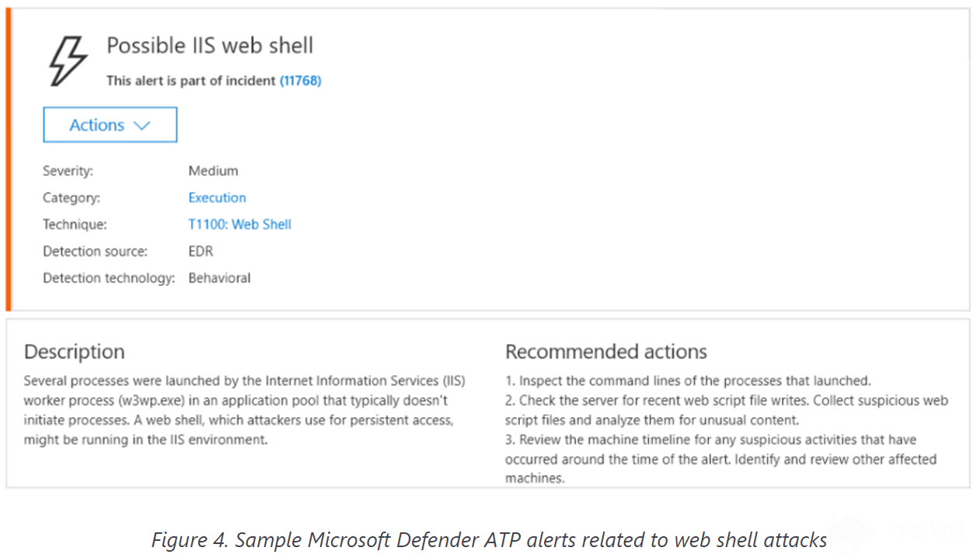The width and height of the screenshot is (980, 558).
Task: Click the lightning bolt alert icon
Action: pyautogui.click(x=69, y=61)
